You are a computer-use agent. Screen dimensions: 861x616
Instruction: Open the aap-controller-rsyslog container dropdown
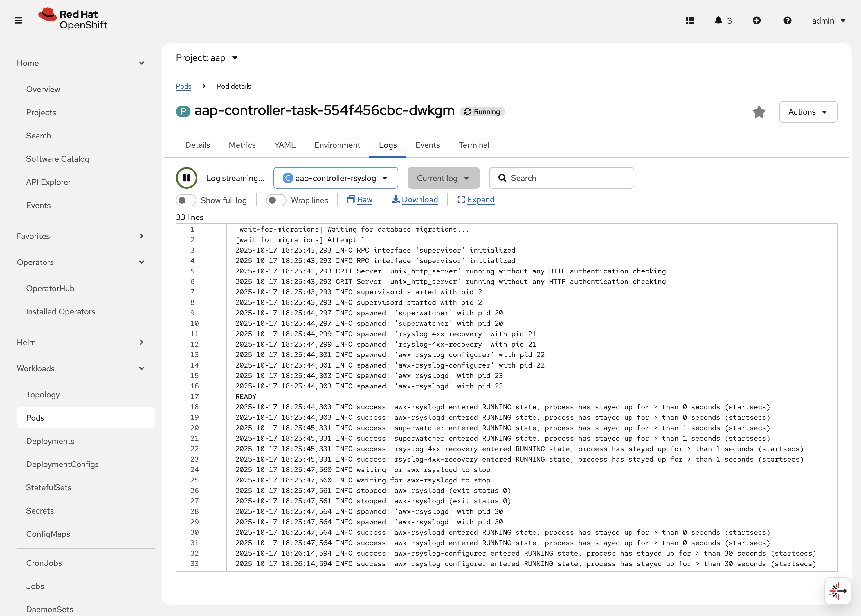tap(335, 178)
